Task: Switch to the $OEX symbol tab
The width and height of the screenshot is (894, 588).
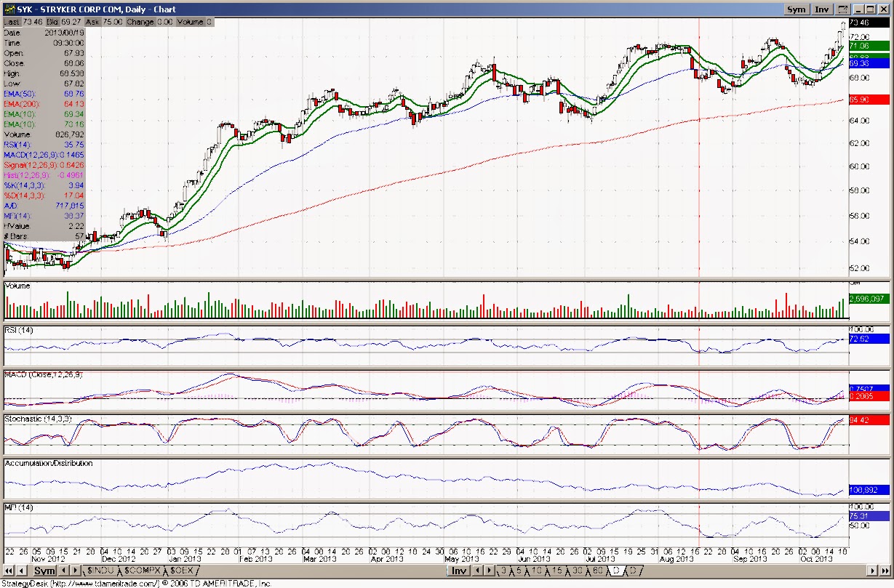Action: [x=182, y=571]
